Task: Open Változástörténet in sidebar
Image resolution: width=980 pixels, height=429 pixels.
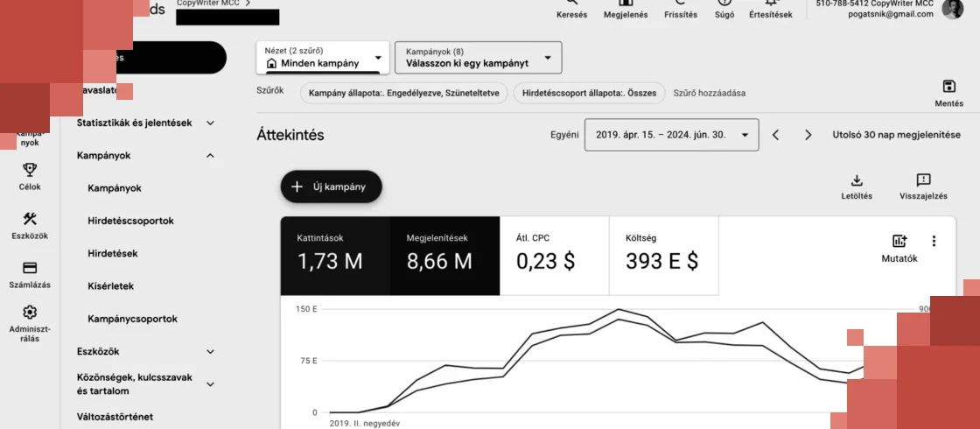Action: [115, 417]
